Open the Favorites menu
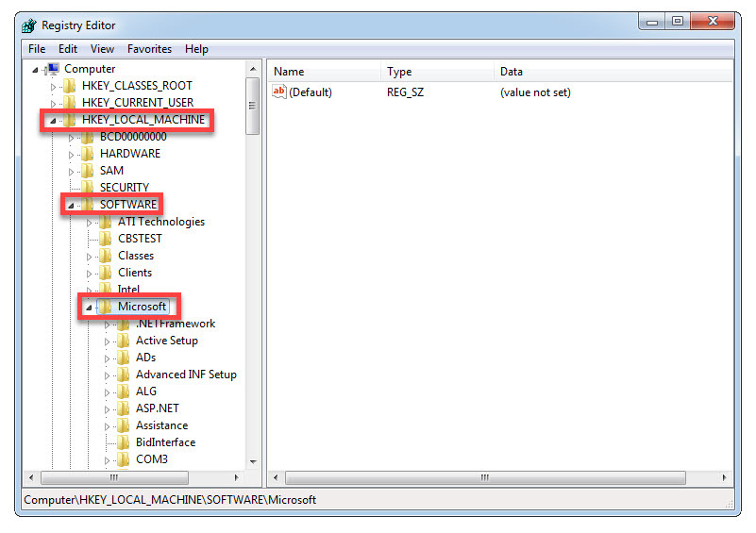 [149, 49]
